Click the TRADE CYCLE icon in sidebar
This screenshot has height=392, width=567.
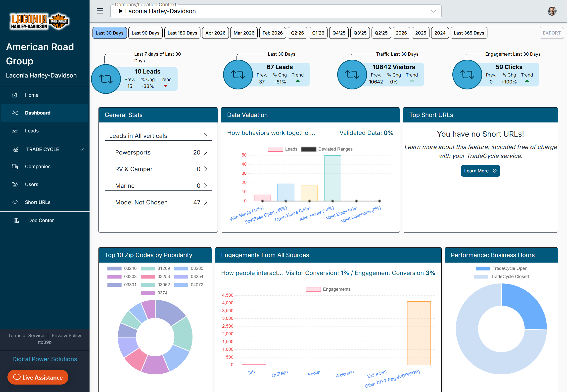click(16, 149)
